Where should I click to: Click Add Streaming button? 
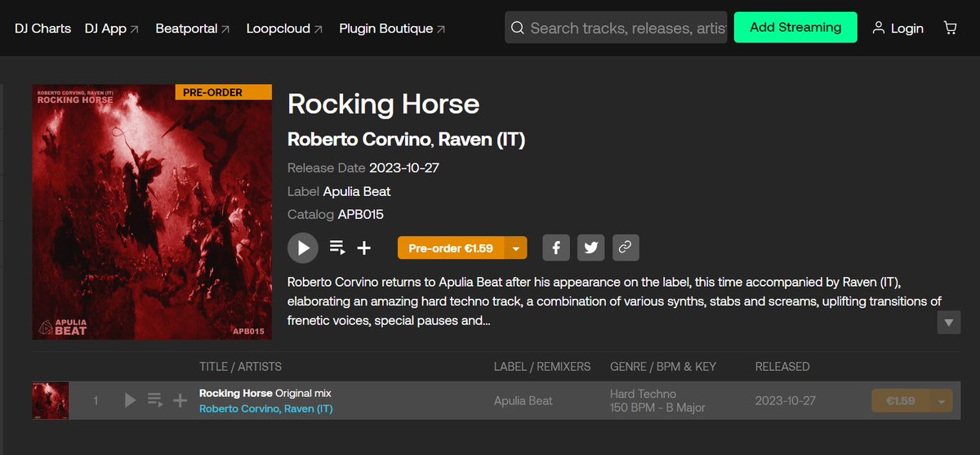coord(795,27)
